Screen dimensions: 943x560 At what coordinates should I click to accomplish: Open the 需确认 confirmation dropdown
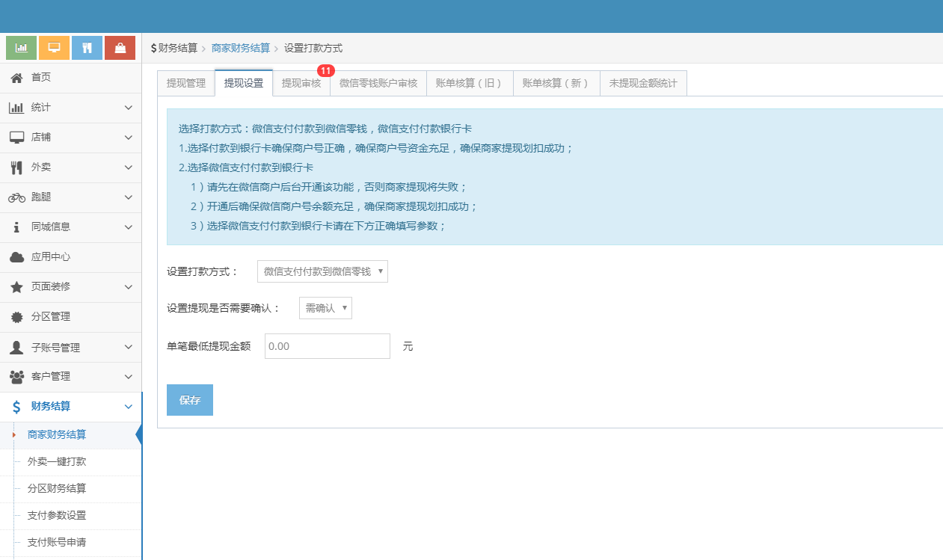(x=325, y=307)
